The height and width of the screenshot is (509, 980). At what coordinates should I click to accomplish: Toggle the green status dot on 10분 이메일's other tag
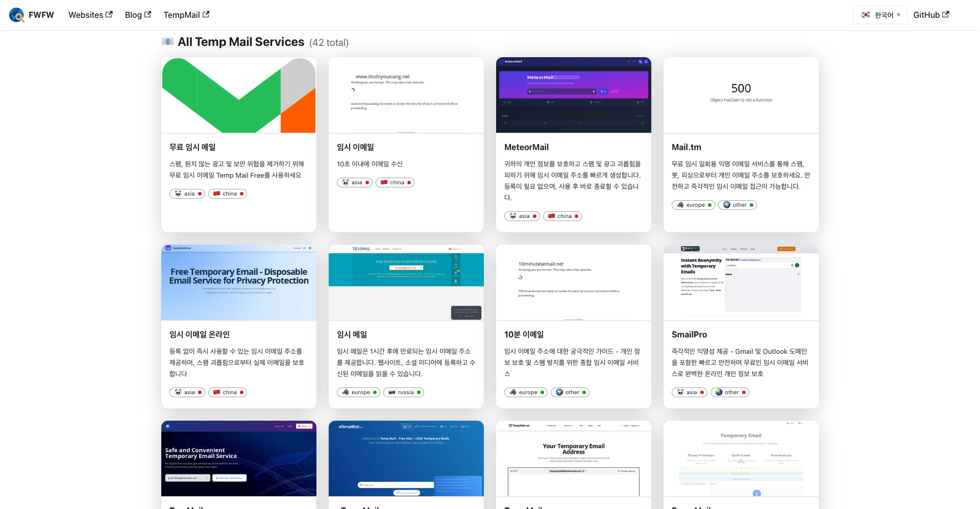click(584, 392)
